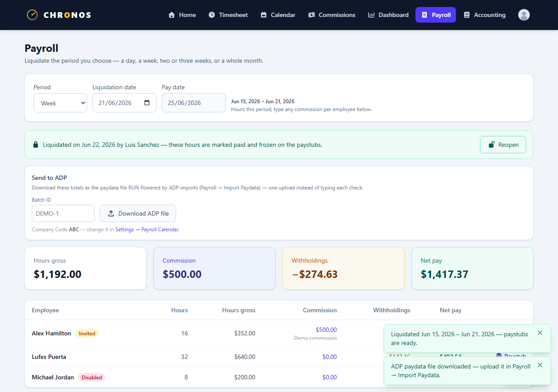Download the ADP file
Image resolution: width=558 pixels, height=392 pixels.
click(138, 213)
